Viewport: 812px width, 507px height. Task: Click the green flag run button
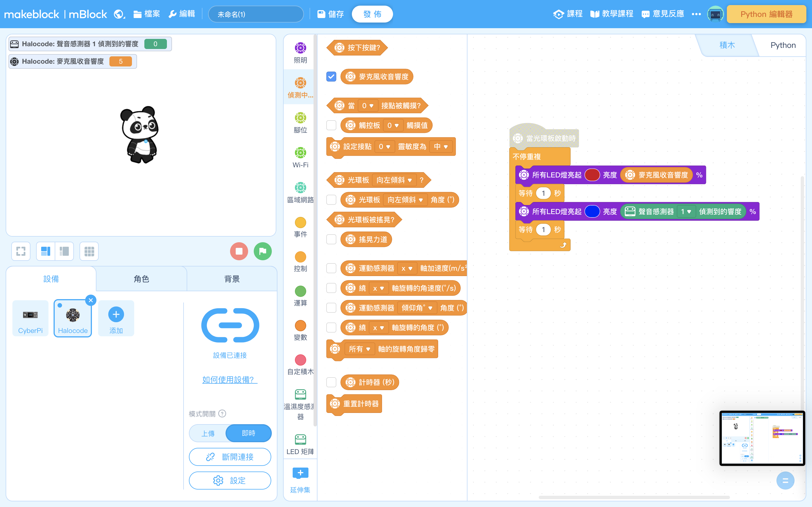click(262, 251)
